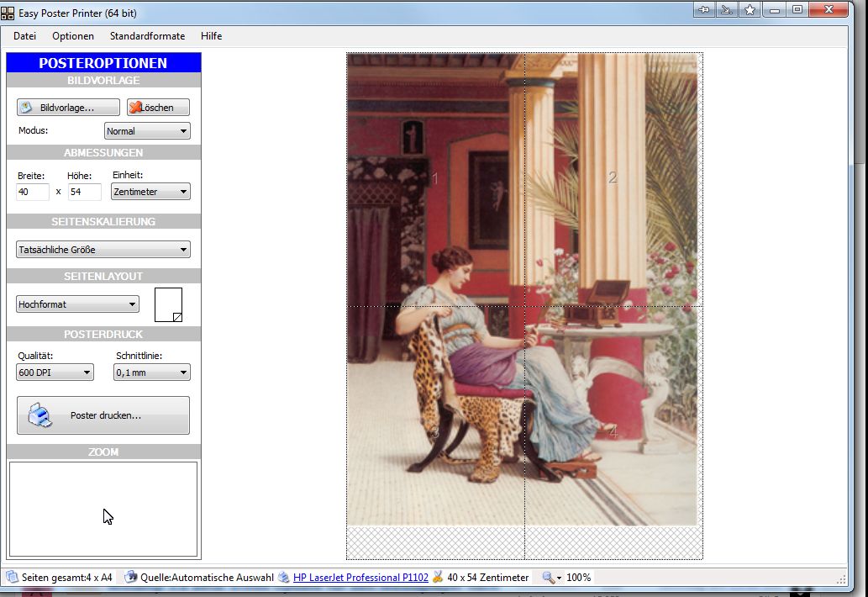The width and height of the screenshot is (868, 597).
Task: Open the Schnittlinie dropdown showing 0,1 mm
Action: coord(152,372)
